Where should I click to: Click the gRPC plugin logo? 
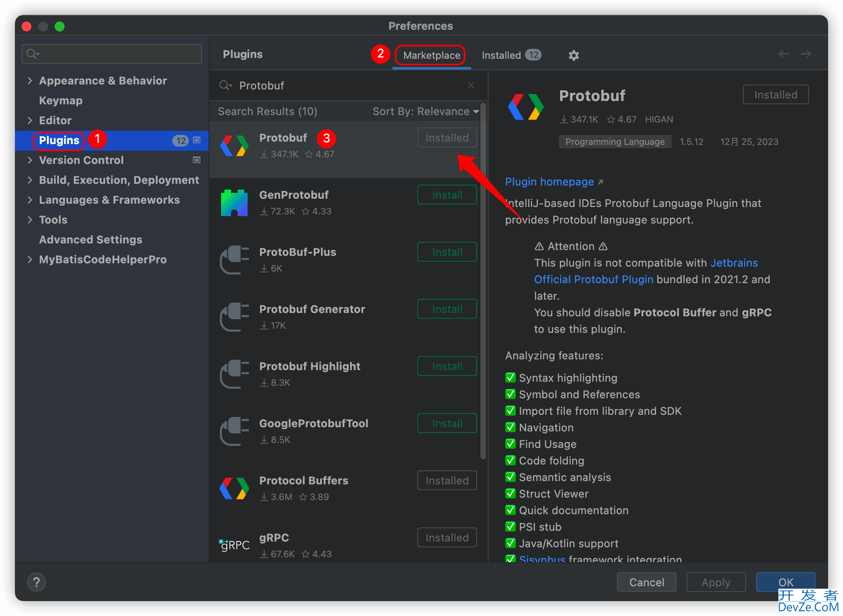pos(234,545)
